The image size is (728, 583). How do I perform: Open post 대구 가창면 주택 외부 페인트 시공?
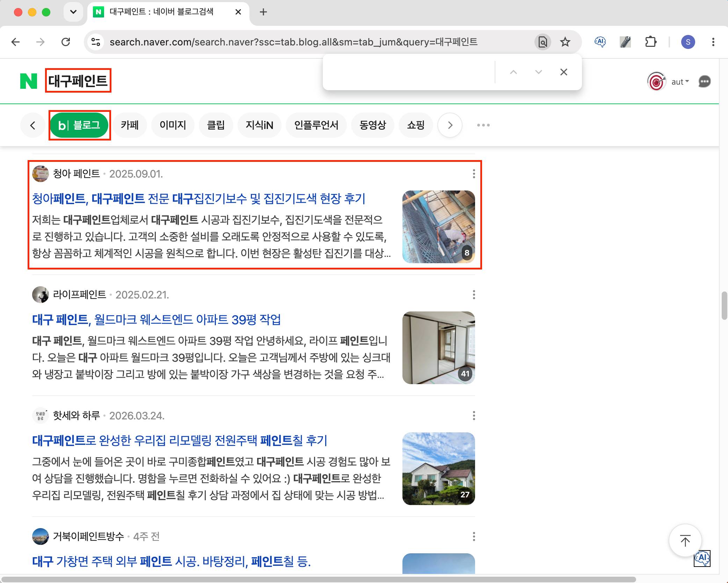click(x=172, y=561)
